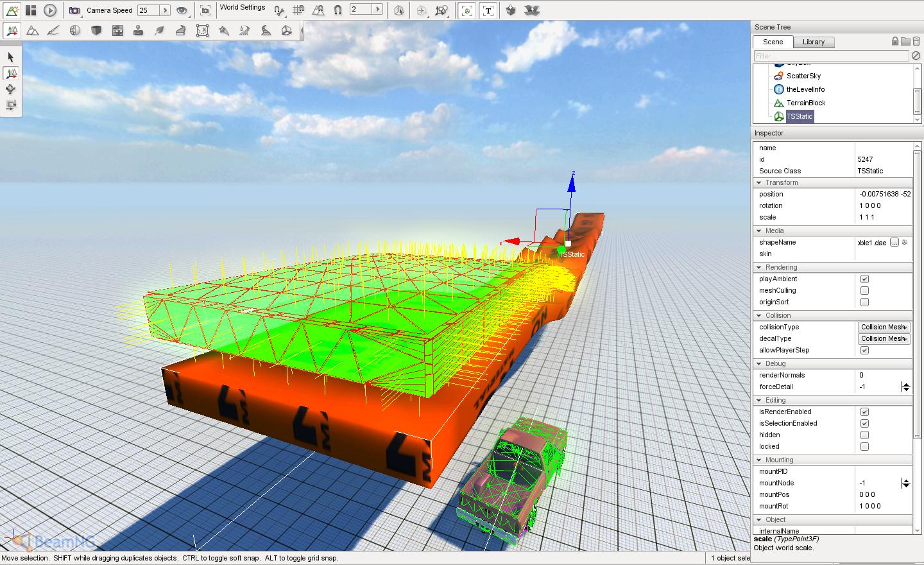Viewport: 924px width, 565px height.
Task: Switch to the Scene tab
Action: (x=773, y=42)
